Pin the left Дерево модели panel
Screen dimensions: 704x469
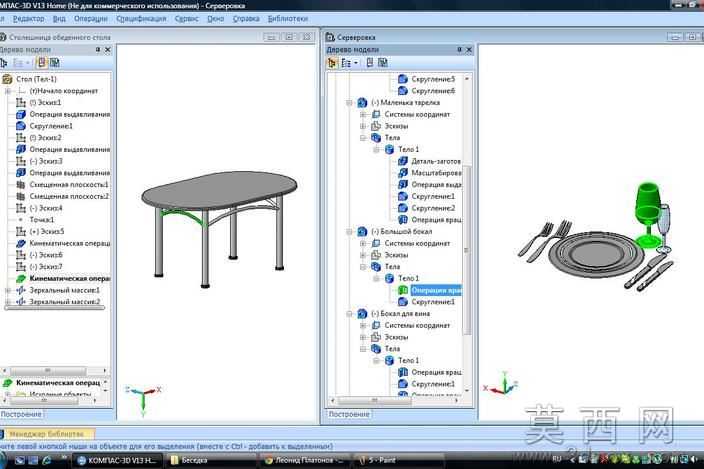pyautogui.click(x=98, y=49)
